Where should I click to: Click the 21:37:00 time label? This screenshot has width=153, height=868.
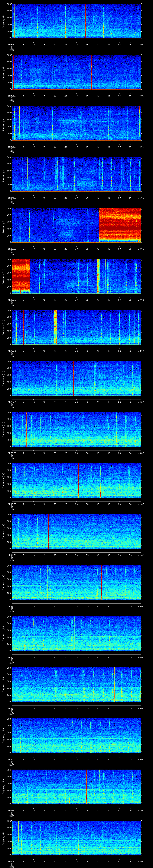coord(12,351)
